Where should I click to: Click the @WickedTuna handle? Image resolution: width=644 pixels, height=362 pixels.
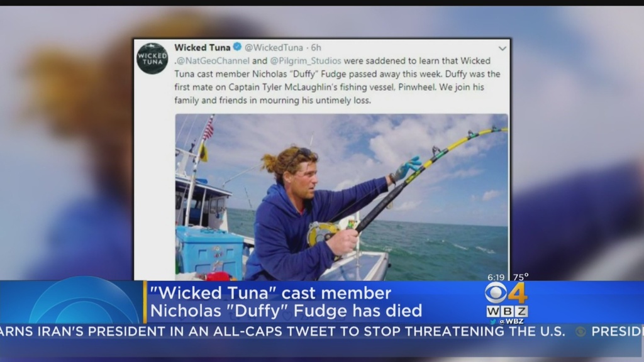pos(274,48)
